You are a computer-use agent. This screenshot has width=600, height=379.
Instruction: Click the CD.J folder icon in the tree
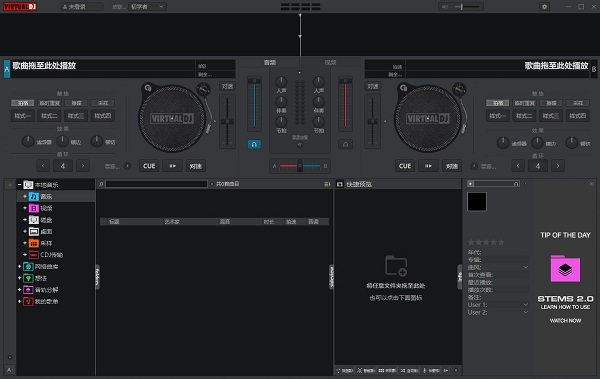point(34,255)
